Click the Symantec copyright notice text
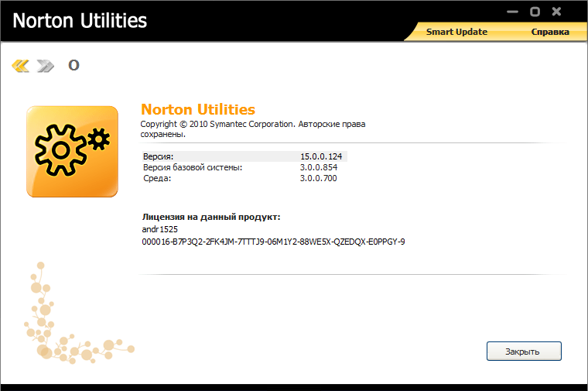This screenshot has height=391, width=588. click(x=252, y=129)
